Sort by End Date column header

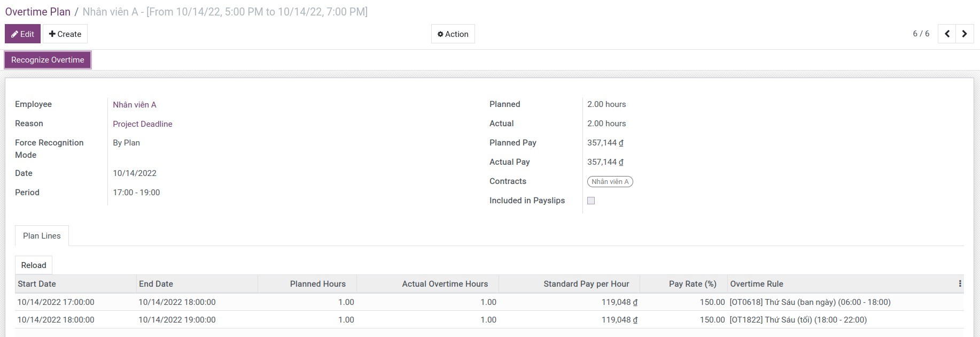pyautogui.click(x=156, y=284)
